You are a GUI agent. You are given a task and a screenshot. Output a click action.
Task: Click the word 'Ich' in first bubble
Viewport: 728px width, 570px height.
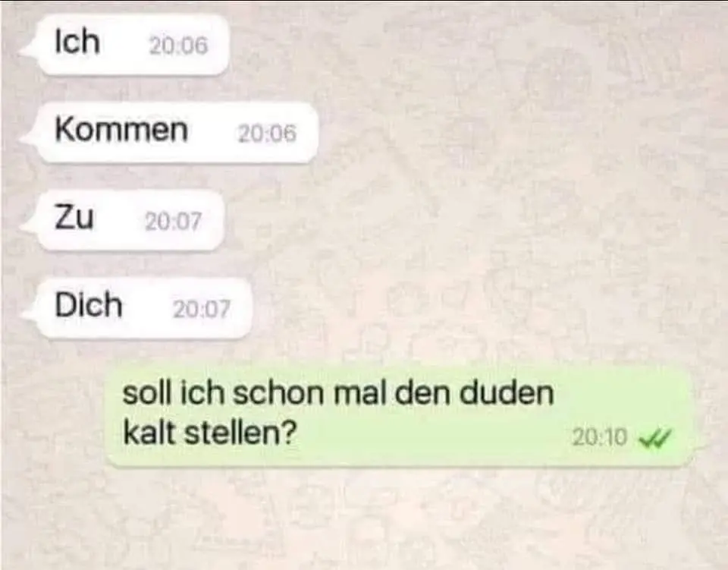(x=77, y=41)
